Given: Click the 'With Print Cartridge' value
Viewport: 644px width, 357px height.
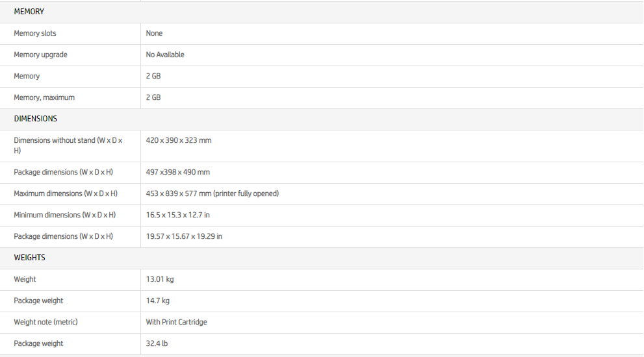Looking at the screenshot, I should point(177,322).
